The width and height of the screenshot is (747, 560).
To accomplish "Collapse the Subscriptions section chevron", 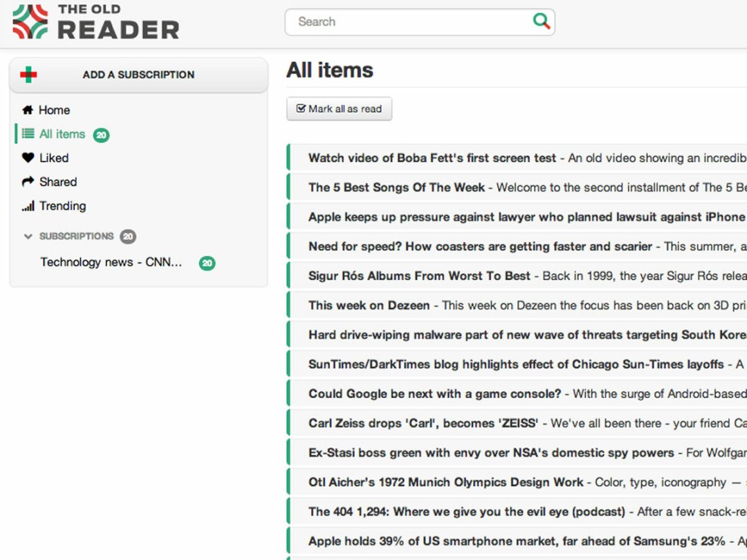I will 28,236.
